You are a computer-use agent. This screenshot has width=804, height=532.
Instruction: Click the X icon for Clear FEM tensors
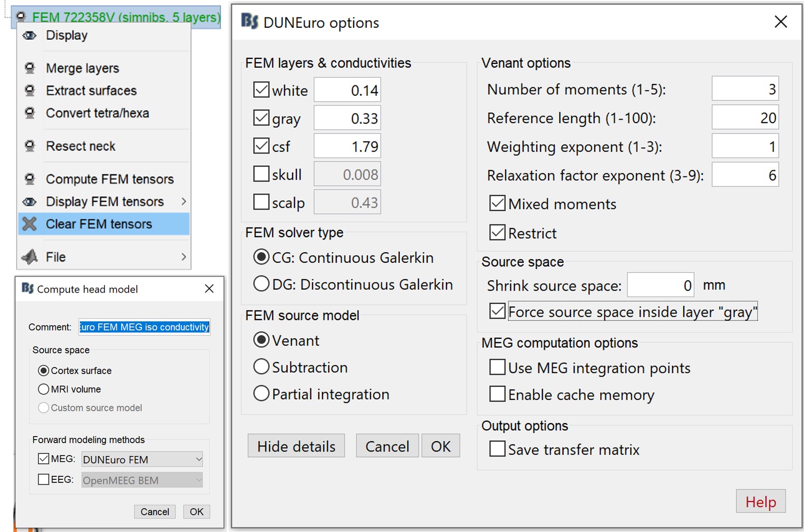[30, 224]
